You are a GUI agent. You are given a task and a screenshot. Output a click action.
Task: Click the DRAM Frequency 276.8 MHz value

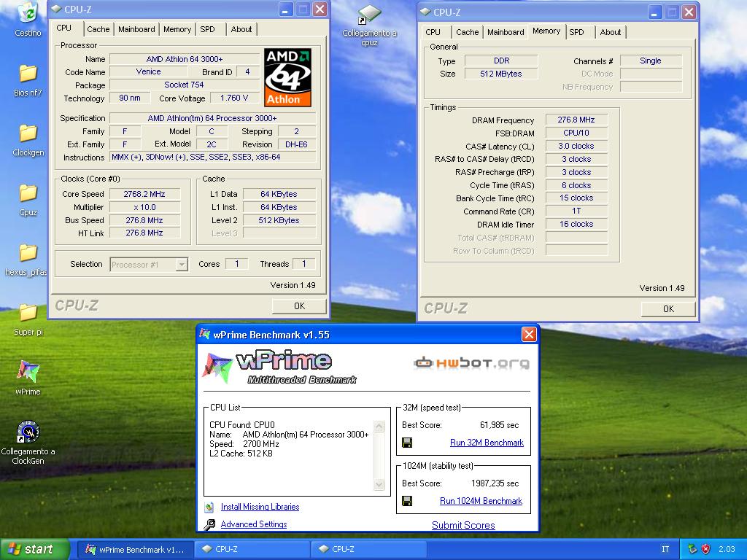point(576,120)
